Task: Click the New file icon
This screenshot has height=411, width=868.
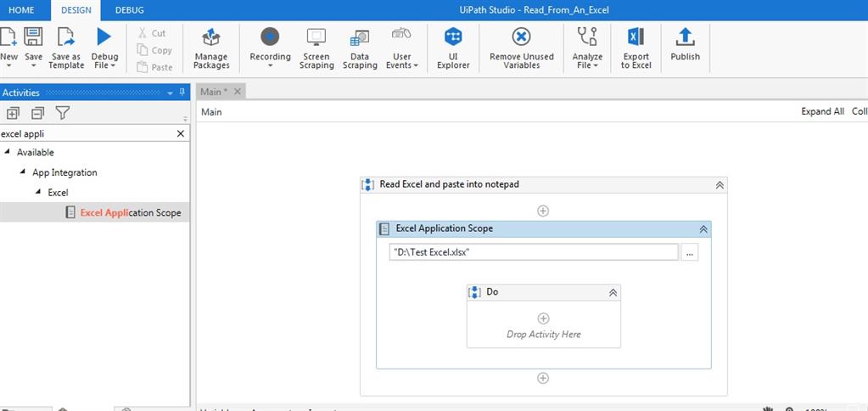Action: pyautogui.click(x=8, y=37)
